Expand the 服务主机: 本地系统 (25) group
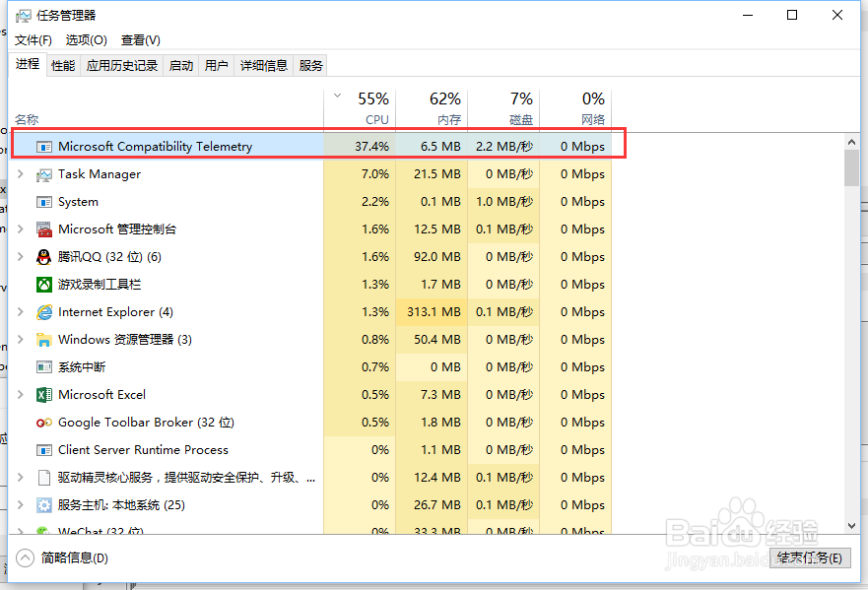Image resolution: width=868 pixels, height=590 pixels. click(21, 504)
